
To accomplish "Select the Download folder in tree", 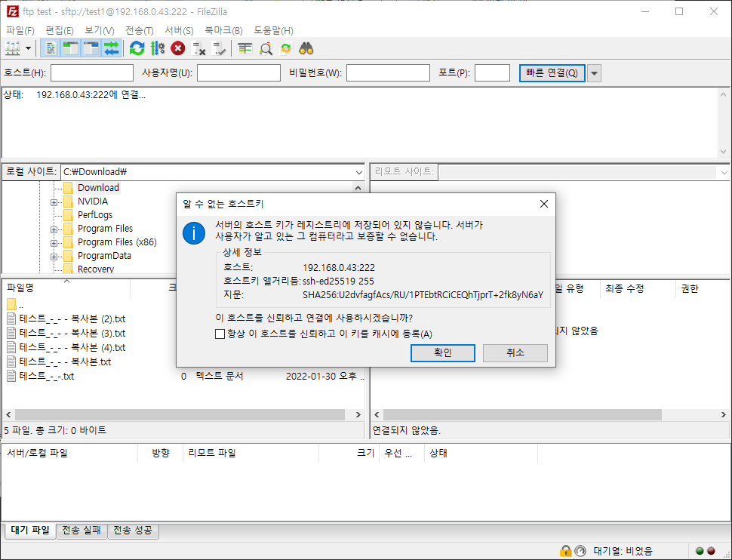I will (98, 188).
